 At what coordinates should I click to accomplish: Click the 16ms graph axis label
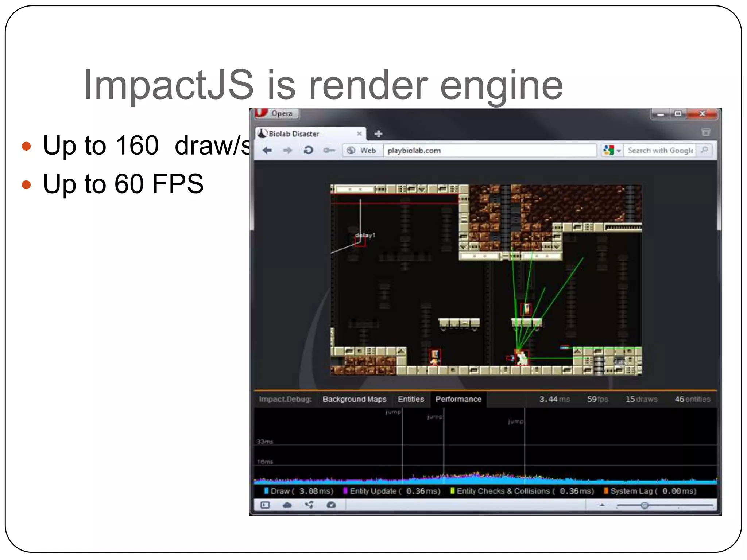265,462
